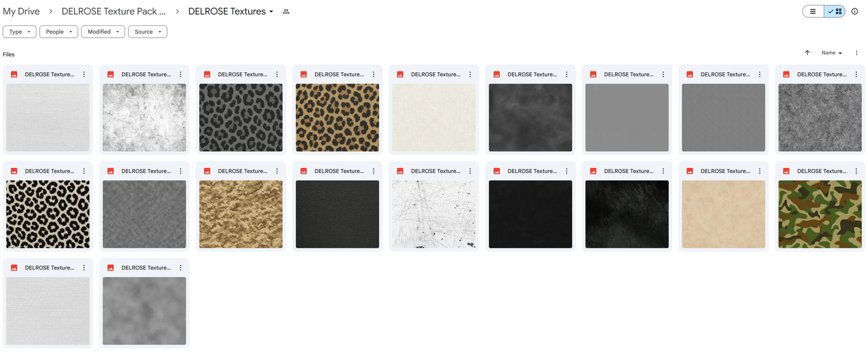
Task: Open the tan camouflage texture thumbnail
Action: coord(241,215)
